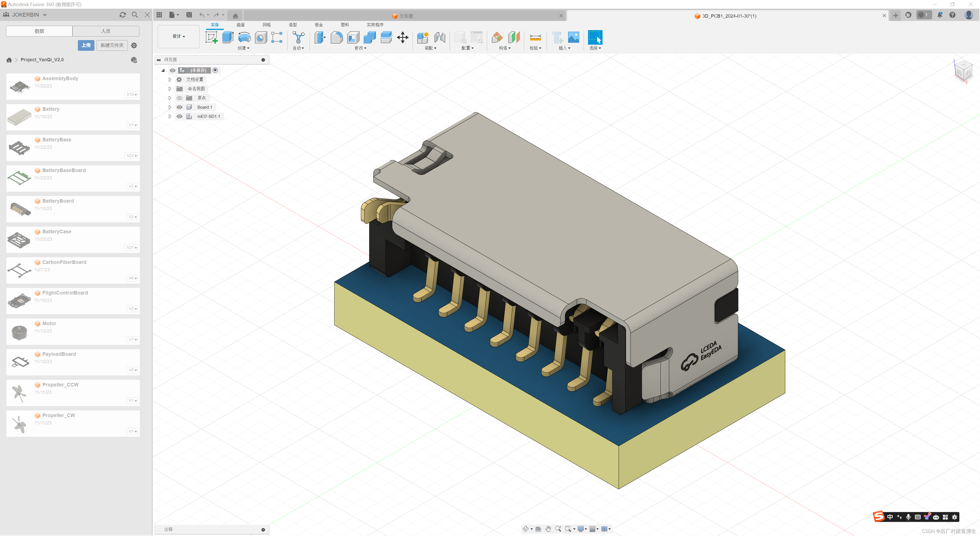The width and height of the screenshot is (980, 536).
Task: Click the Orbit navigation icon
Action: tap(525, 529)
